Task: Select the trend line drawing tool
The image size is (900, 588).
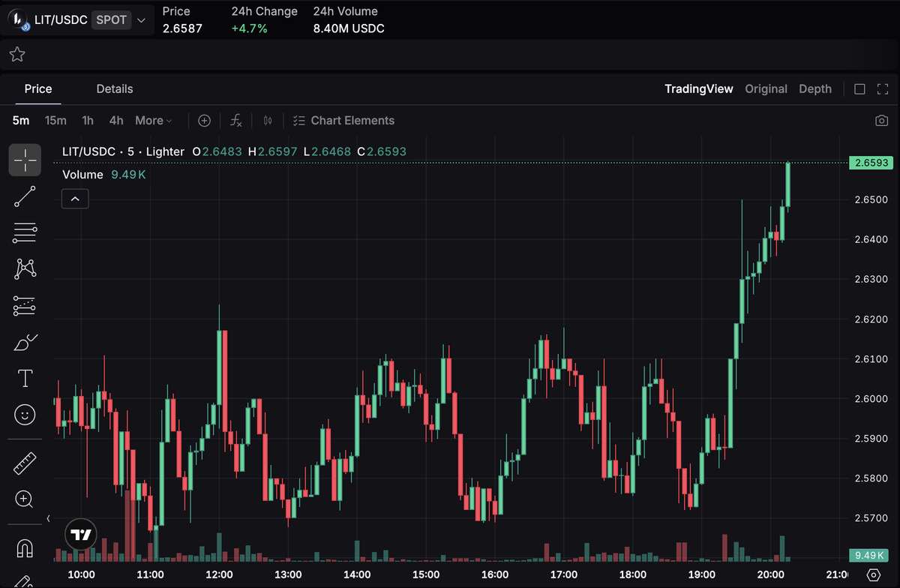Action: 25,196
